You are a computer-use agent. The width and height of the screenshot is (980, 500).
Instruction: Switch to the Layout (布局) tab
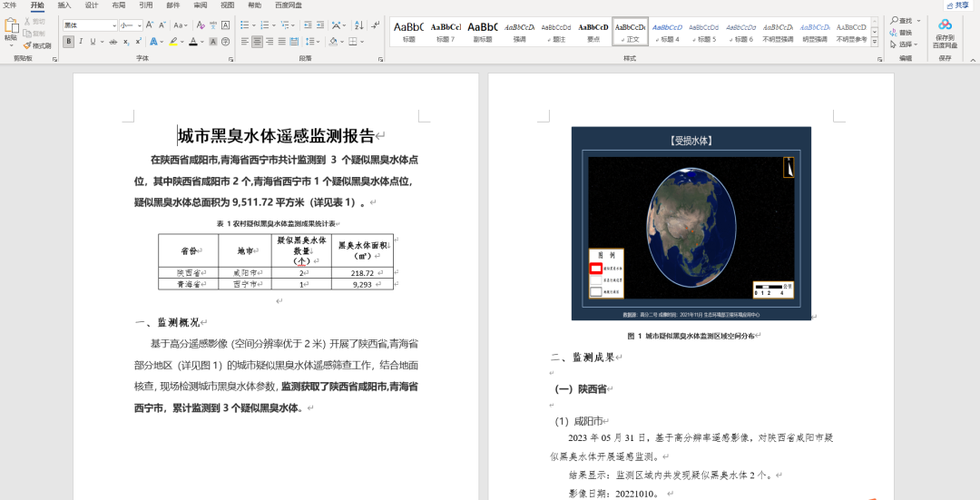pos(119,5)
